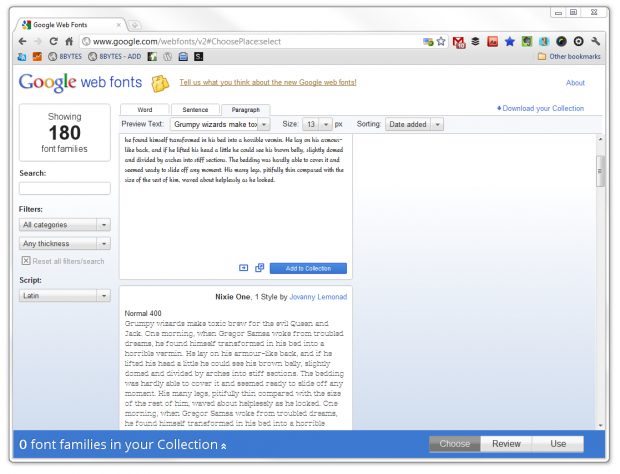Open the feedback link about new fonts
This screenshot has width=620, height=474.
[x=268, y=82]
